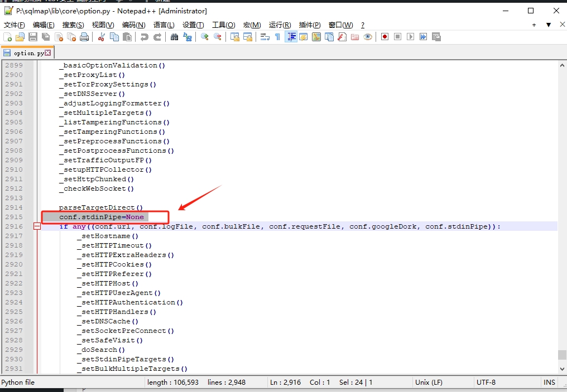Toggle monitoring with the eye icon

coord(368,37)
